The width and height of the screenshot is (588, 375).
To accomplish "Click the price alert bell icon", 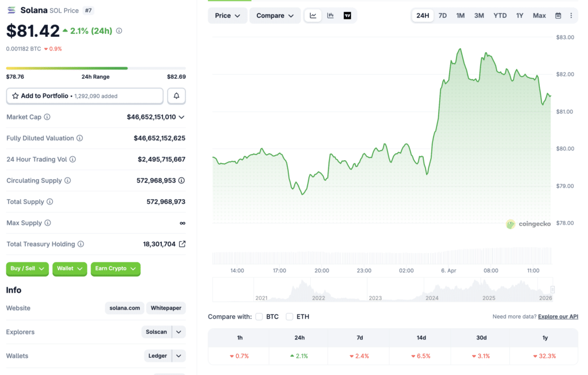I will click(176, 95).
